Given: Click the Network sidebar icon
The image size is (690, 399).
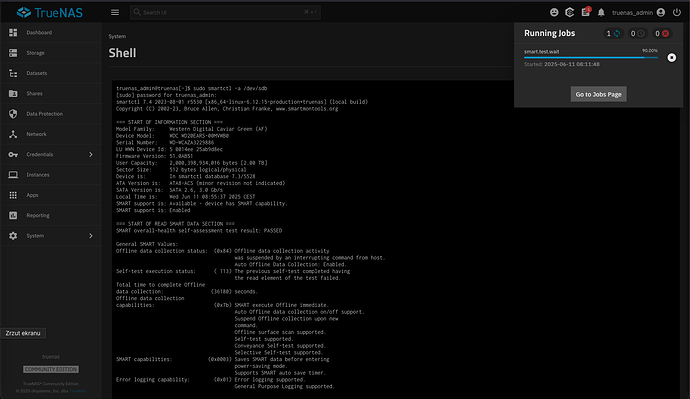Looking at the screenshot, I should [13, 134].
